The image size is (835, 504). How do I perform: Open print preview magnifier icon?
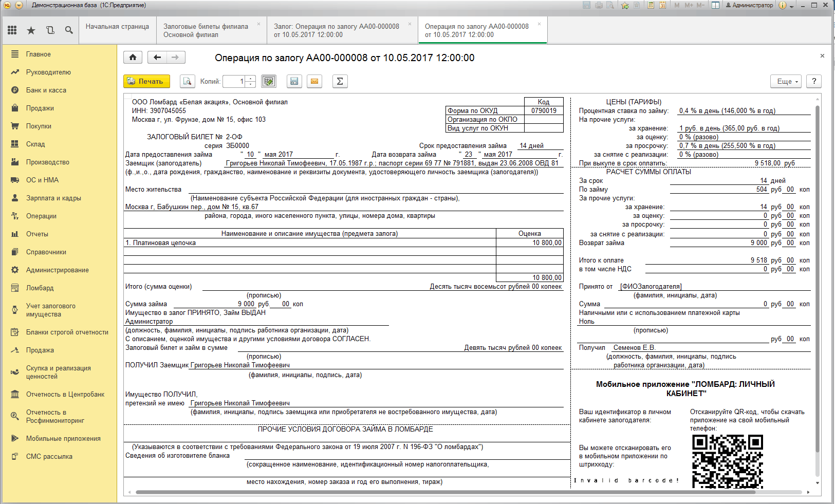click(188, 81)
